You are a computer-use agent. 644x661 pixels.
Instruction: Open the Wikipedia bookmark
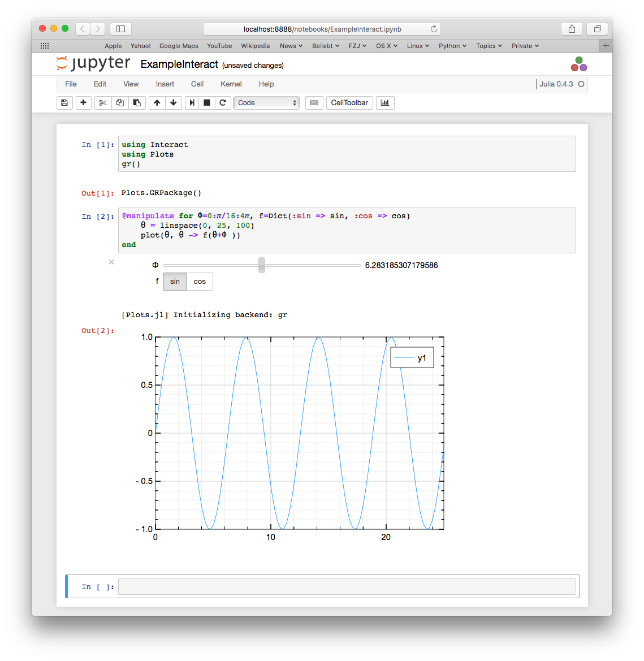tap(256, 46)
